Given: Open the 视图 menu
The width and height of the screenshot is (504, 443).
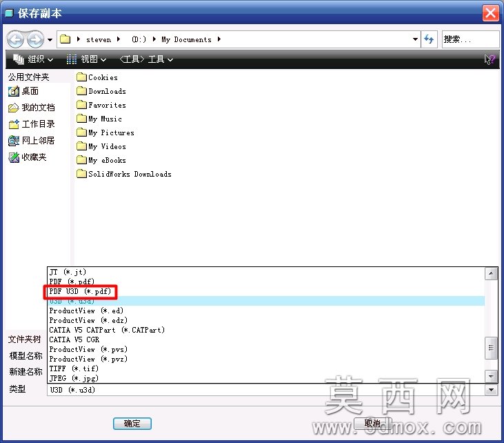Looking at the screenshot, I should tap(86, 59).
